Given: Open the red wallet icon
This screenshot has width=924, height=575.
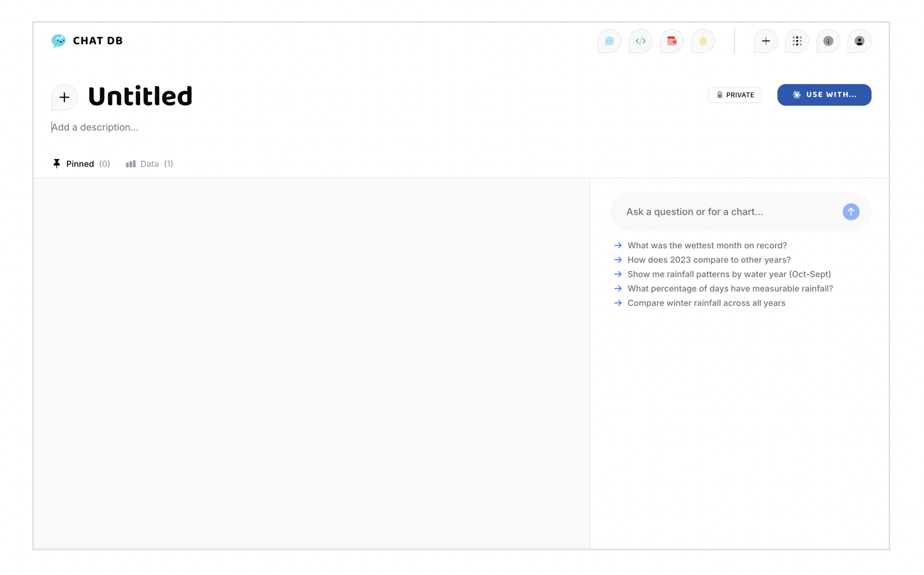Looking at the screenshot, I should [671, 41].
